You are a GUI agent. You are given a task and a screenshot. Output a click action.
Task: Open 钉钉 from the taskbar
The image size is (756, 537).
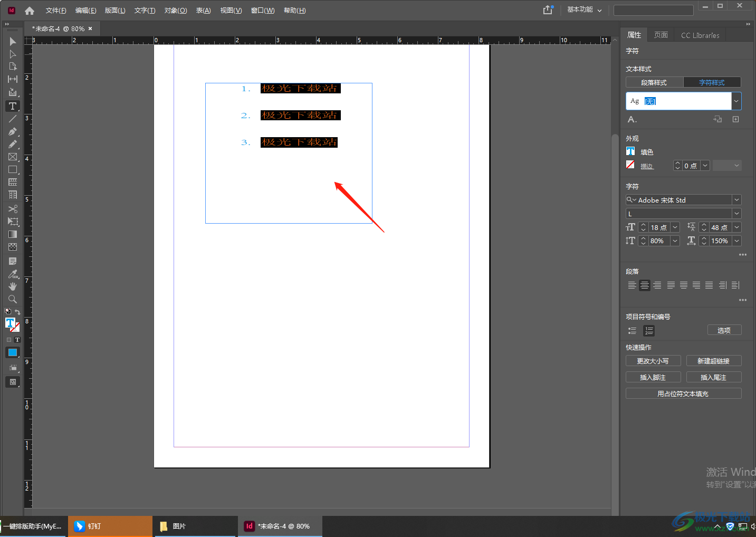110,526
